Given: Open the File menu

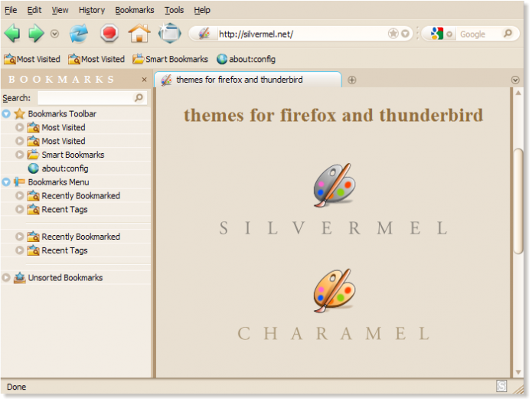Looking at the screenshot, I should pos(11,10).
